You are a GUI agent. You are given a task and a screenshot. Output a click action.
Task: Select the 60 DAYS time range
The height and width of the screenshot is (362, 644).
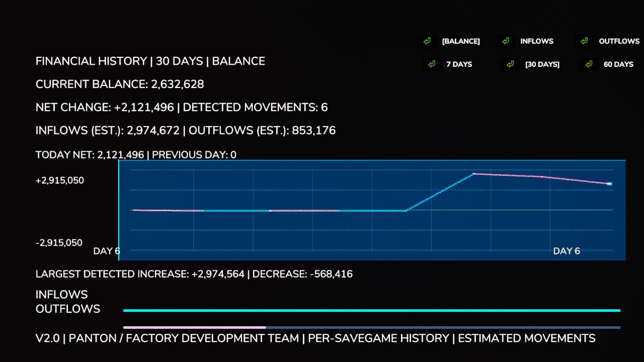pos(618,64)
